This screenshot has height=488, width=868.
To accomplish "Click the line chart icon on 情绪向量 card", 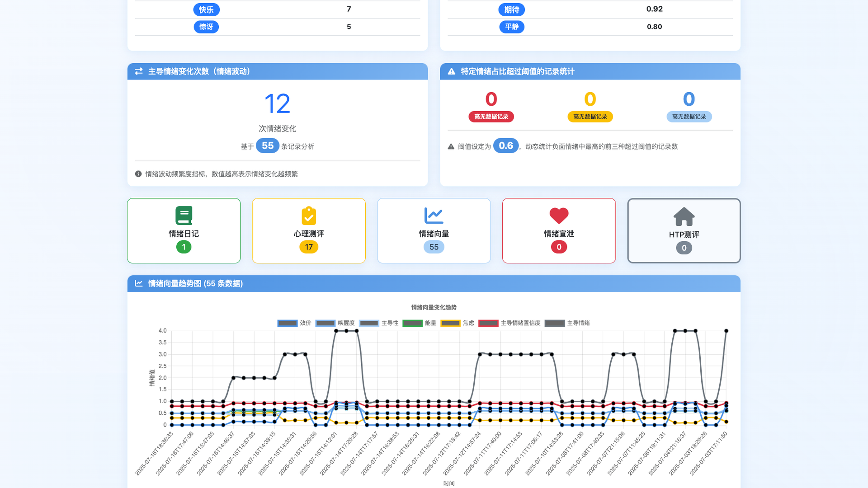I will [x=434, y=216].
